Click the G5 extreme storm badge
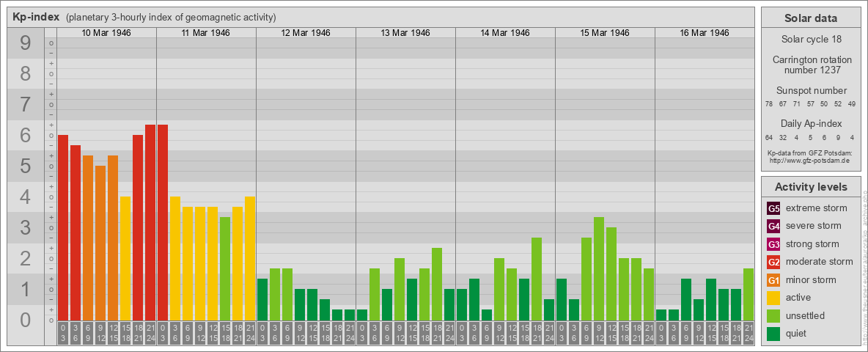Image resolution: width=868 pixels, height=352 pixels. pos(773,209)
